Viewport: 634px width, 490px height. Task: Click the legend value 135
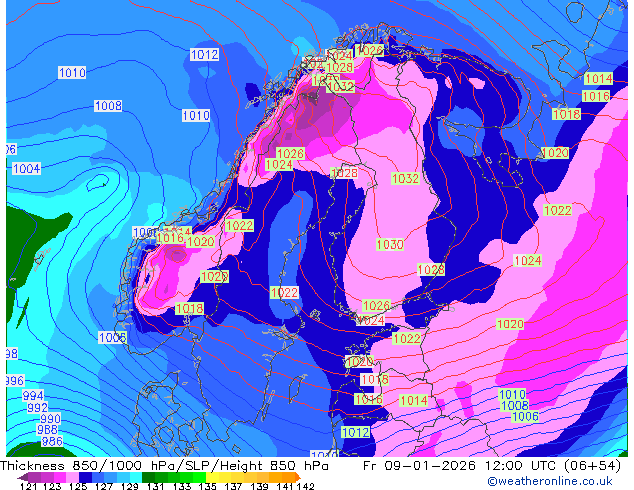pos(207,486)
